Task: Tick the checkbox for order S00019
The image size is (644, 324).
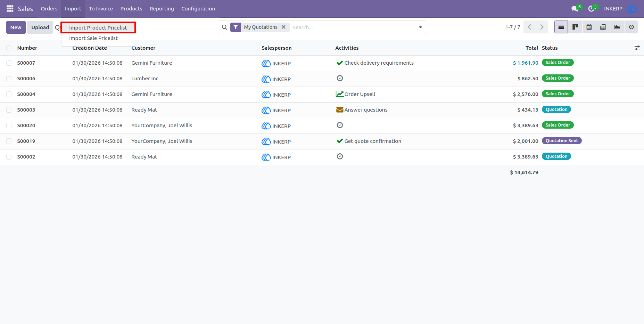Action: [x=9, y=141]
